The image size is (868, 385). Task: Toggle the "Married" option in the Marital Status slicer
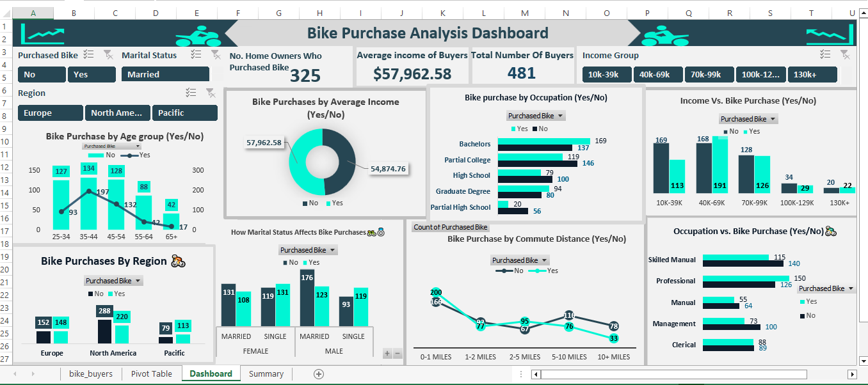[x=165, y=75]
